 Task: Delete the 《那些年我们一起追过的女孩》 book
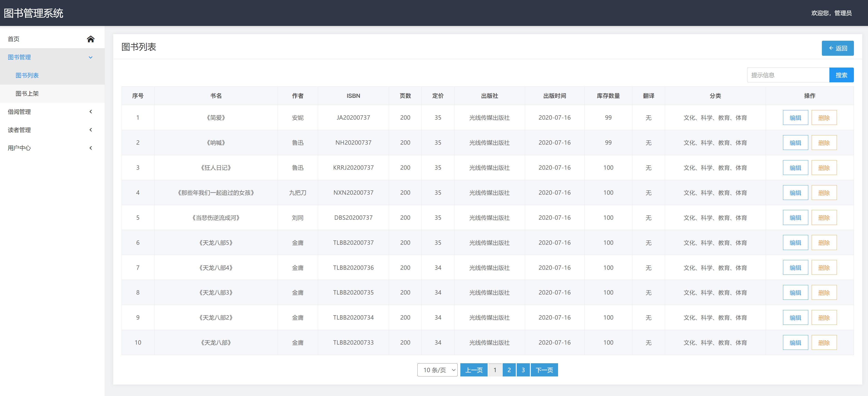tap(824, 193)
